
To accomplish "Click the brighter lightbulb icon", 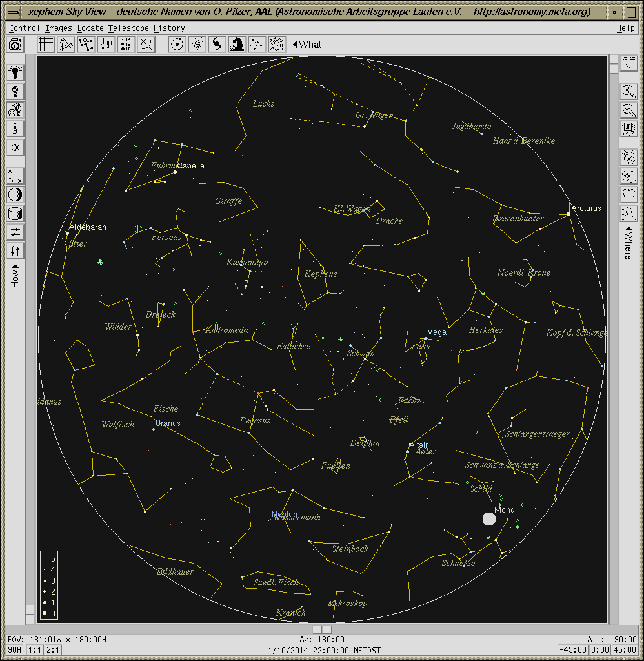I will pos(15,72).
